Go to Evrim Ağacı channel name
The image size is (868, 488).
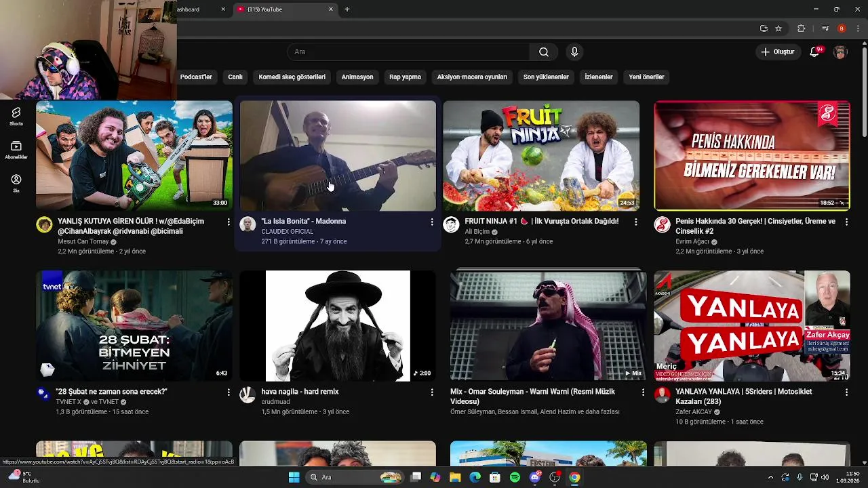[692, 241]
